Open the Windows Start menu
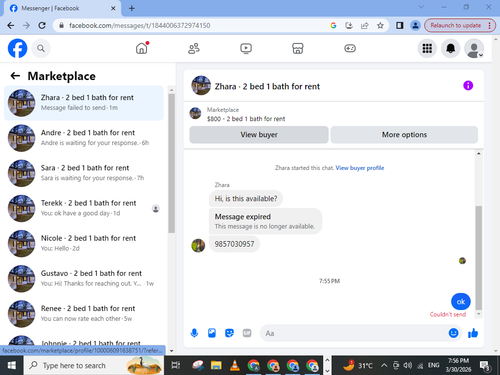Image resolution: width=500 pixels, height=375 pixels. click(x=12, y=366)
